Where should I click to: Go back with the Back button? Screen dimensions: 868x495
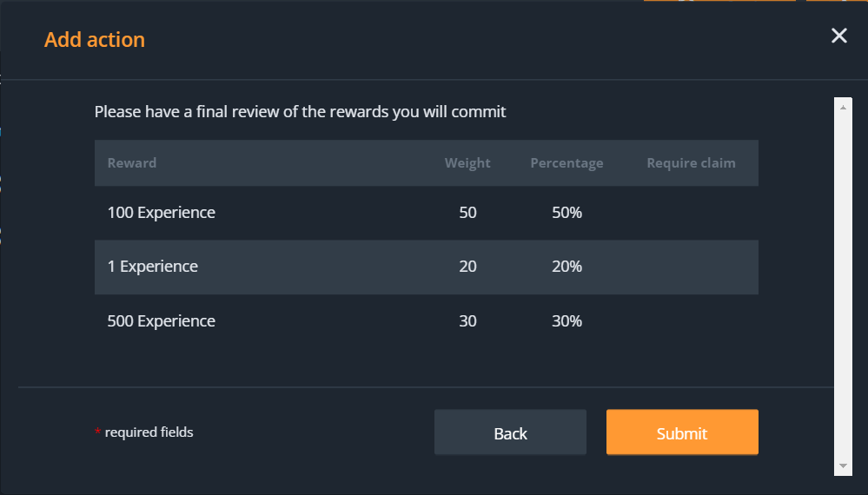[x=510, y=432]
